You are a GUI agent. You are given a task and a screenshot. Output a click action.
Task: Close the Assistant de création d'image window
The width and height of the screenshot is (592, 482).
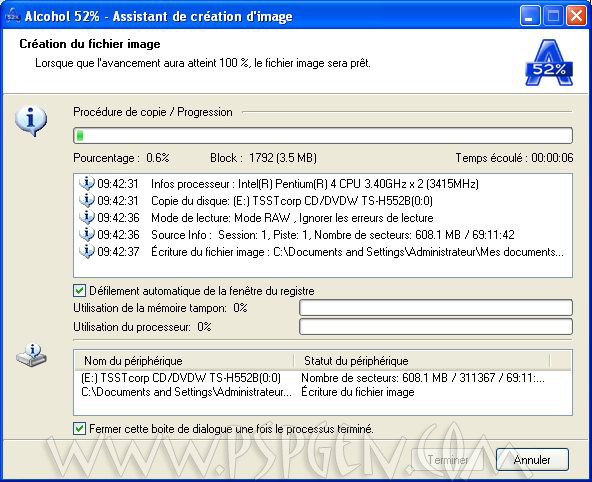click(577, 16)
